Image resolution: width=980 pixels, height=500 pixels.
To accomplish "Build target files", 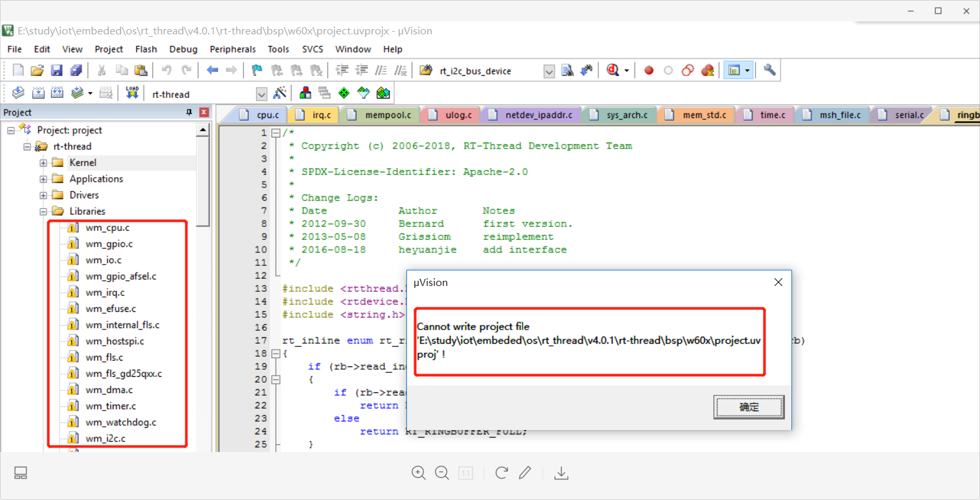I will (x=38, y=93).
